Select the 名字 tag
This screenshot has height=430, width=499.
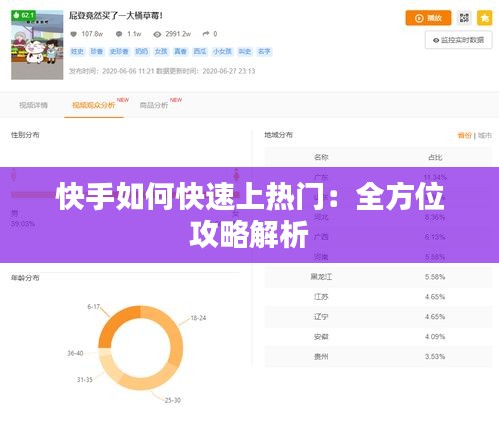264,51
